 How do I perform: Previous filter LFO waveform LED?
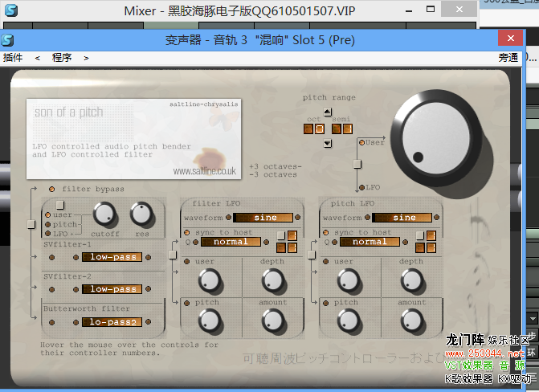(228, 218)
